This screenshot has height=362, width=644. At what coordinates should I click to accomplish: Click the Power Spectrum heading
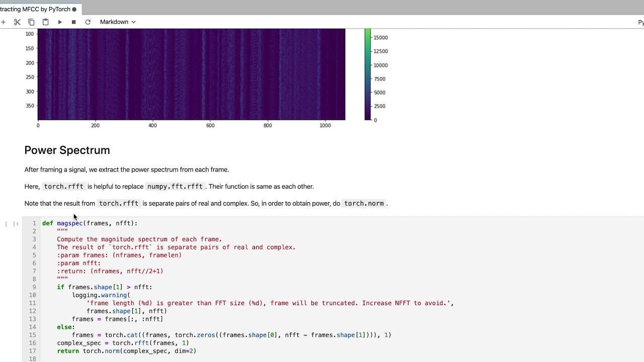[67, 150]
